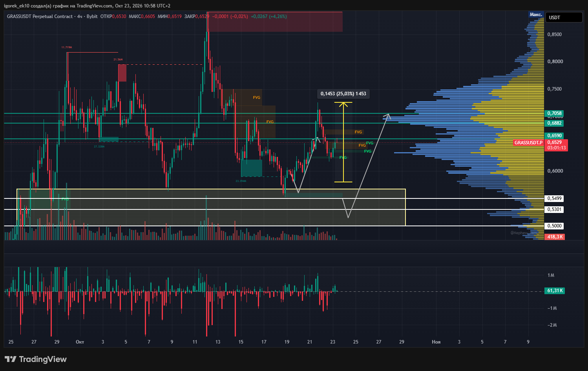The width and height of the screenshot is (588, 371).
Task: Click the 0,5301 horizontal line price label
Action: [x=555, y=209]
